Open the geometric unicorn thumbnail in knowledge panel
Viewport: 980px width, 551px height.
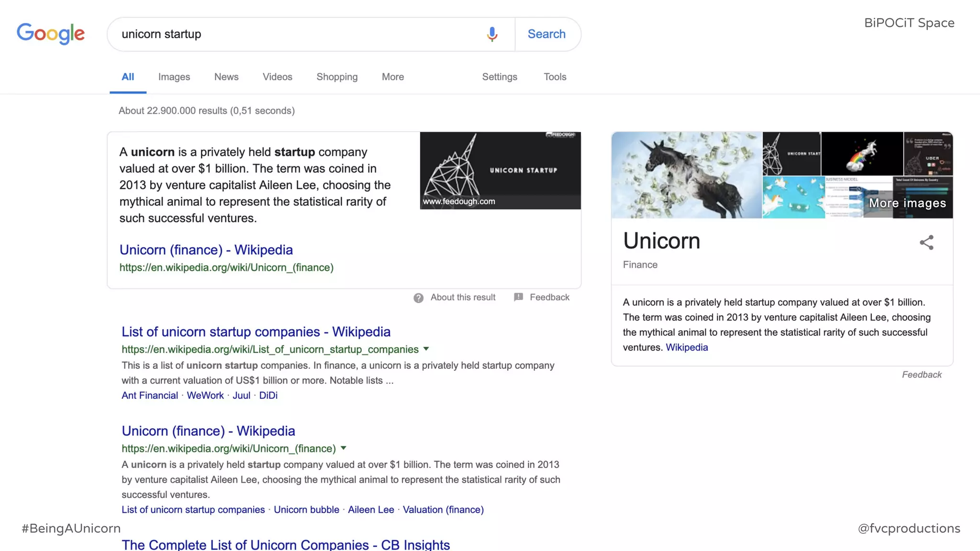791,154
